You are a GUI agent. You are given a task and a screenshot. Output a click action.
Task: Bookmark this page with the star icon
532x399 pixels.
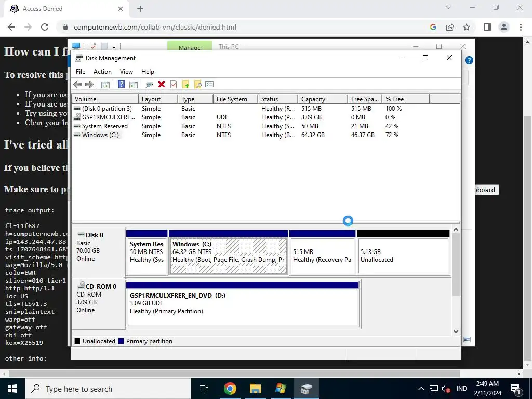tap(467, 27)
